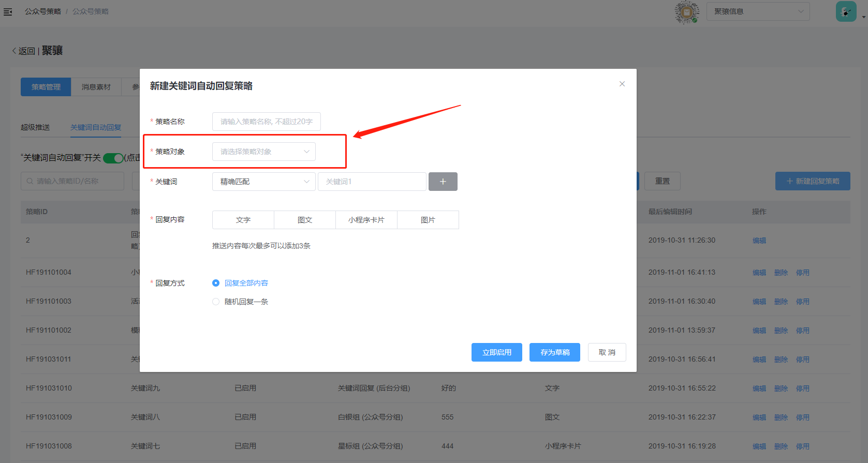Click the 策略名称 input field

(x=266, y=122)
